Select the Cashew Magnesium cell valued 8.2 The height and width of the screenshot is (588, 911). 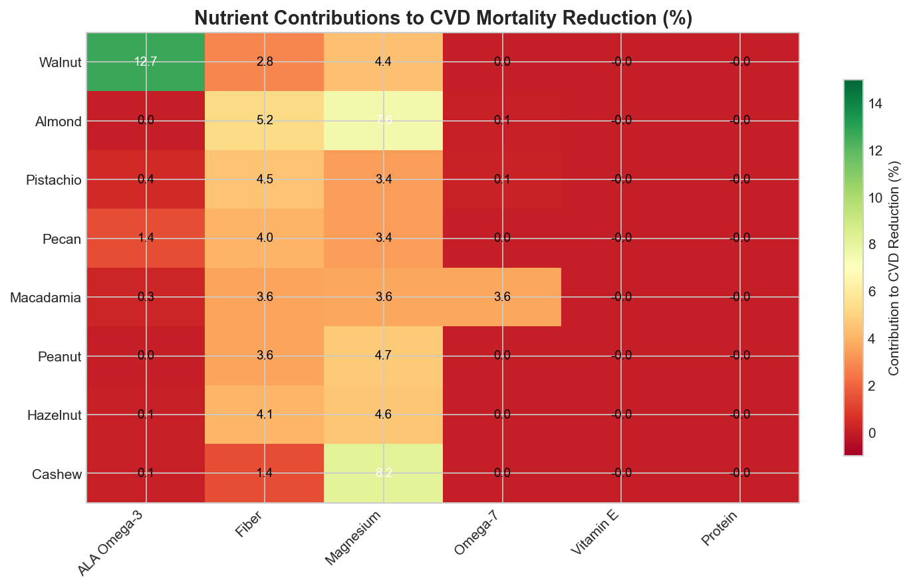pos(383,473)
